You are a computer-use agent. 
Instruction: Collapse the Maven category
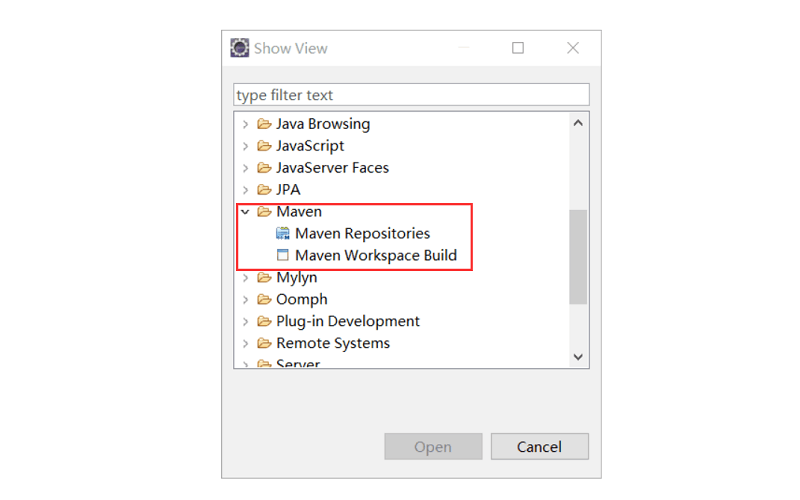pyautogui.click(x=245, y=212)
